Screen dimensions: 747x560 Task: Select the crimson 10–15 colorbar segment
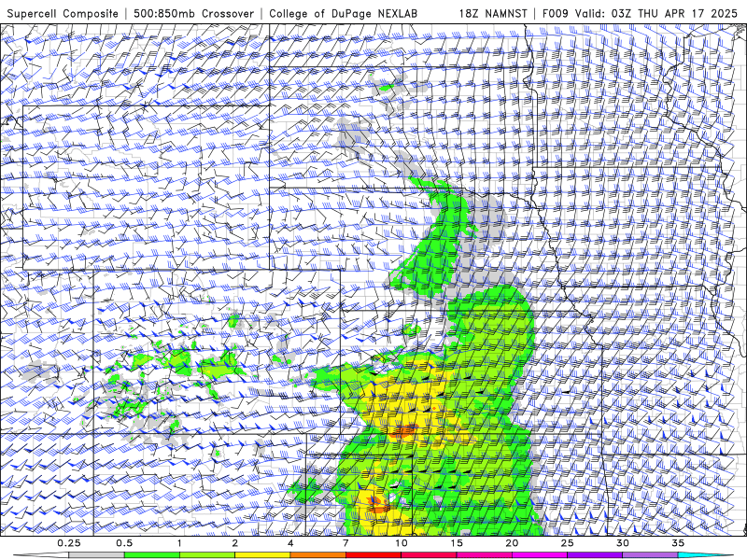coord(429,555)
